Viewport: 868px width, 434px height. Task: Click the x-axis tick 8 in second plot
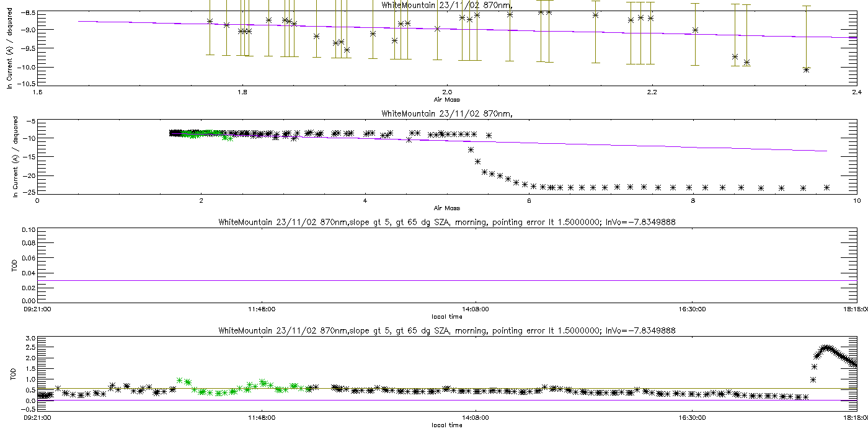click(x=693, y=200)
